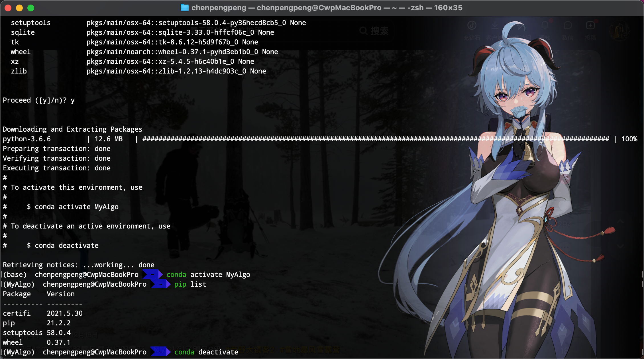Click the '(base)' environment prompt prefix
Screen dimensions: 644x359
15,275
